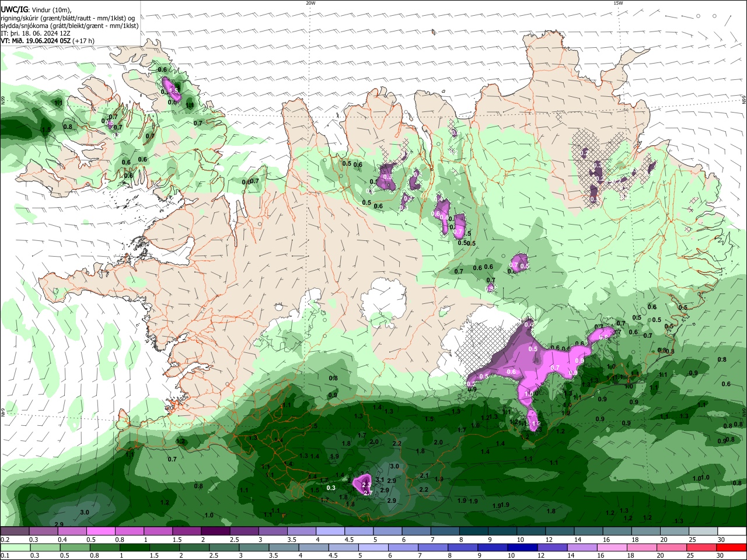
Task: Click the lavender swatch between 4 and 4.5 on upper scale
Action: point(330,531)
